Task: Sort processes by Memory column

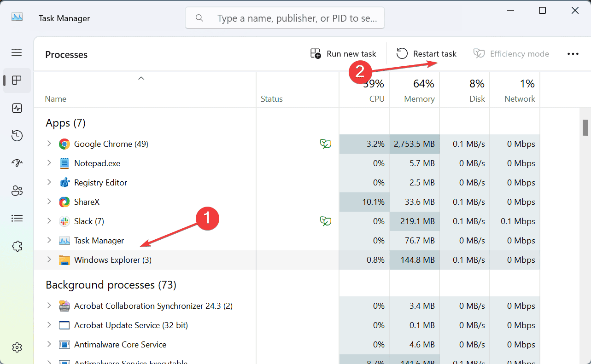Action: 415,90
